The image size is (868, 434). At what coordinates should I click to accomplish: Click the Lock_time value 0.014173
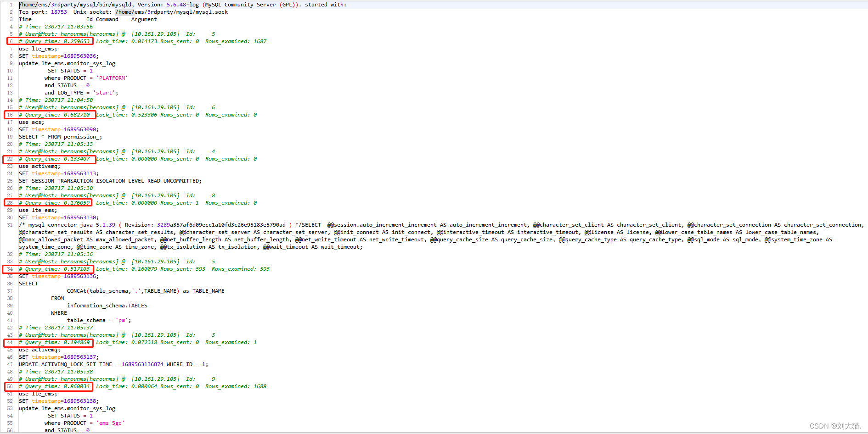coord(144,41)
